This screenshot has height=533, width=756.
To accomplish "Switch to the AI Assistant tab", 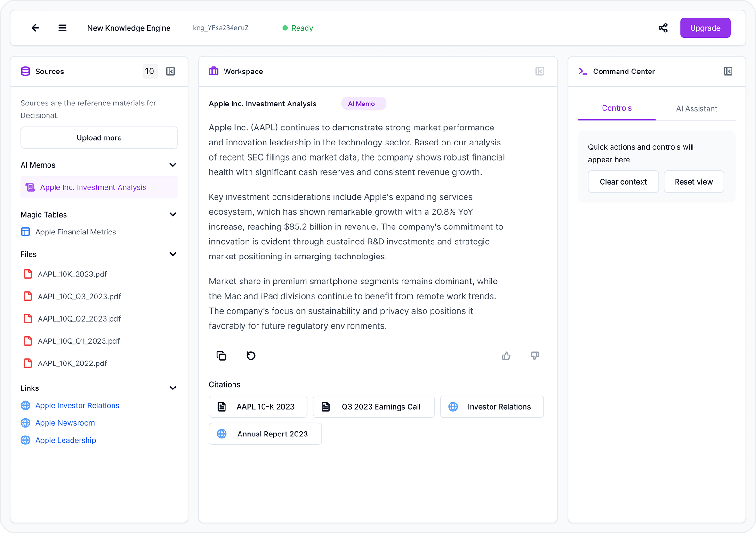I will (x=697, y=109).
